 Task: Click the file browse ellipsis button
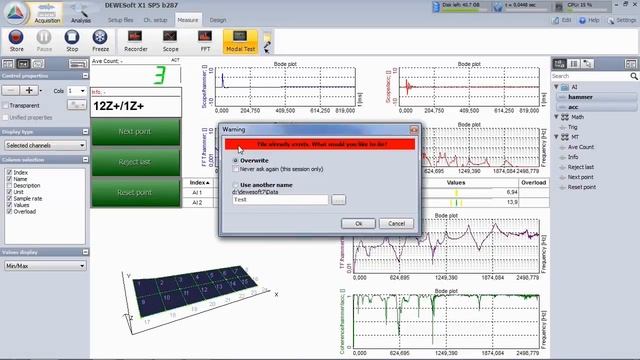point(338,200)
